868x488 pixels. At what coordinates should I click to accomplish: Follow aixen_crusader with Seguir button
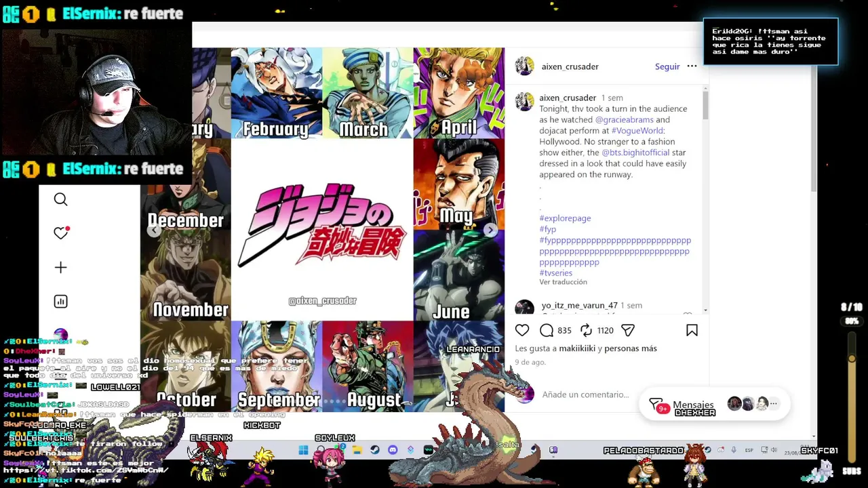[x=667, y=66]
